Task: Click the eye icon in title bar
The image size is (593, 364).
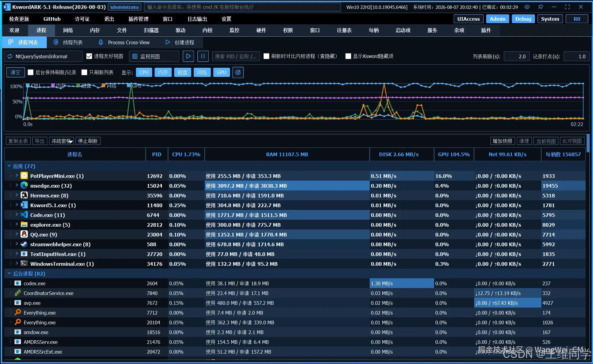Action: (527, 7)
